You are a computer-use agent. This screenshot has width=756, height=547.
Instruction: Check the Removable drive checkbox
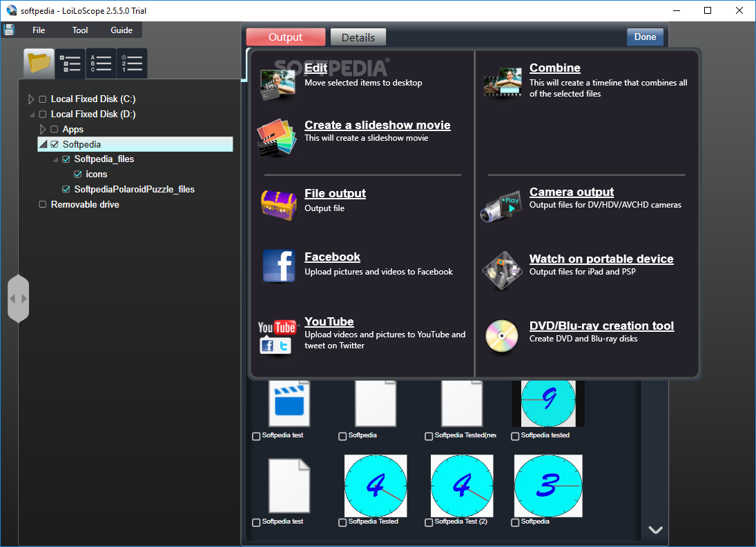pos(42,204)
